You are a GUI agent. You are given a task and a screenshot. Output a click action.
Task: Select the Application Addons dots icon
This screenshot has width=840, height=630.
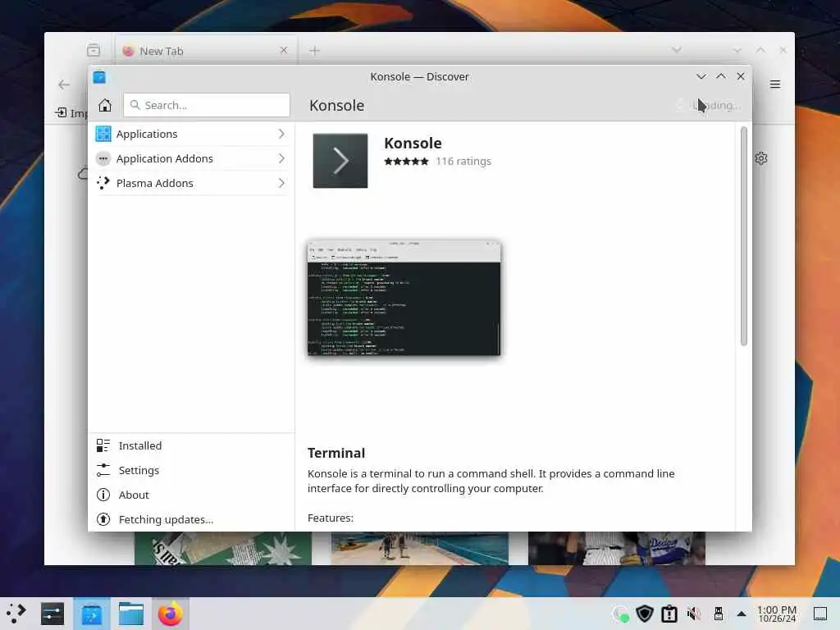[103, 158]
